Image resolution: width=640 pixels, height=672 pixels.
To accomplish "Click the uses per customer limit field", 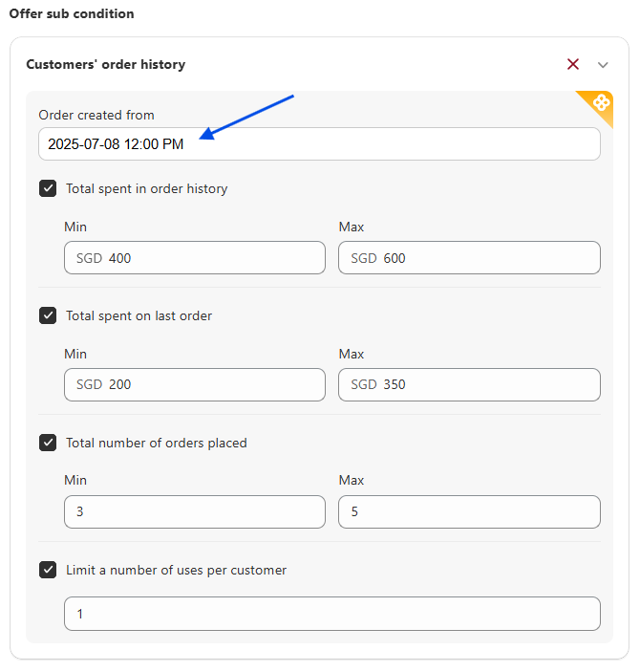I will coord(331,614).
